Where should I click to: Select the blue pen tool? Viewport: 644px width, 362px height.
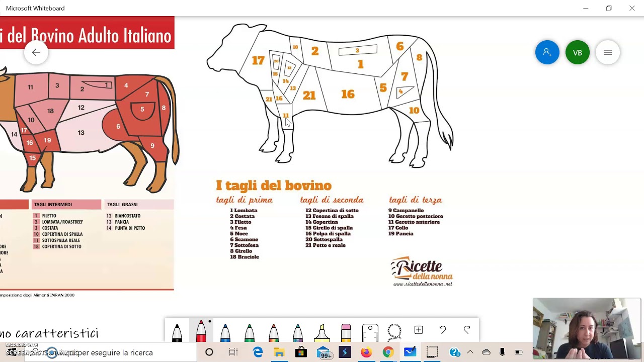(x=225, y=332)
